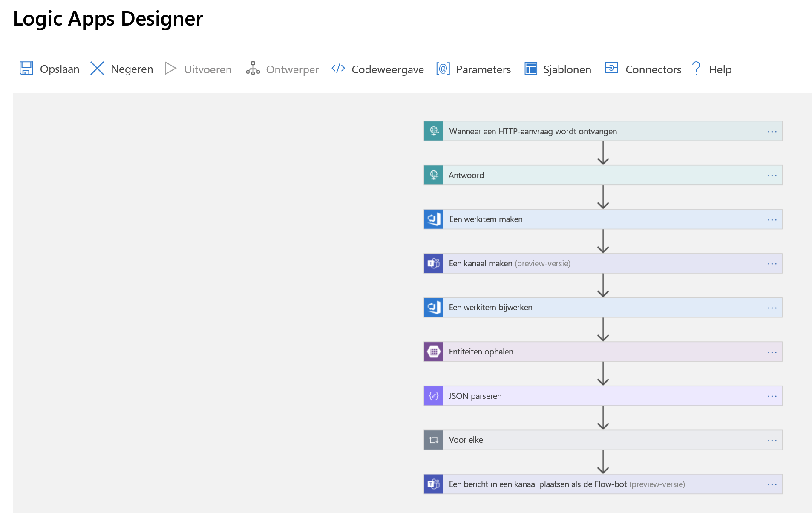812x513 pixels.
Task: Click the Antwoord step globe icon
Action: pos(434,175)
